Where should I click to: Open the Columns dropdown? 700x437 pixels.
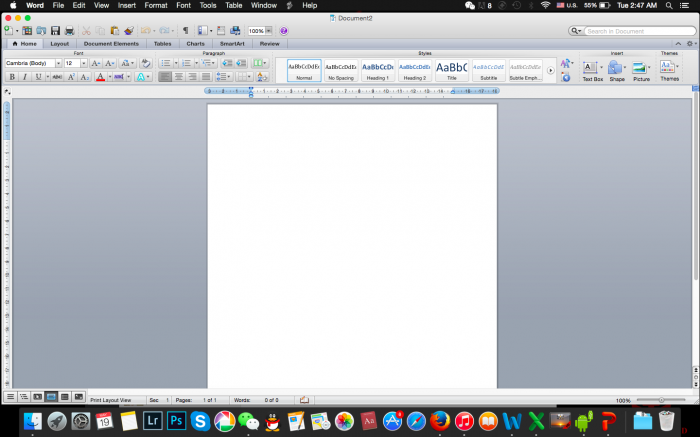pos(260,63)
